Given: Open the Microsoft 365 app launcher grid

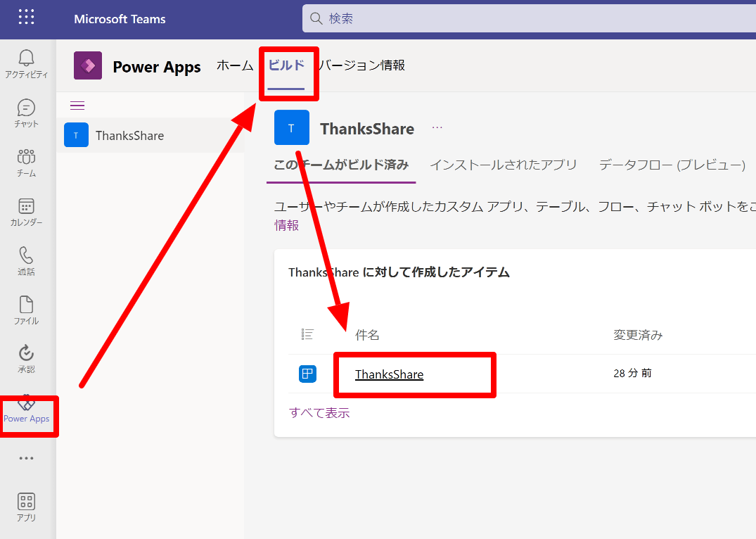Looking at the screenshot, I should coord(27,17).
